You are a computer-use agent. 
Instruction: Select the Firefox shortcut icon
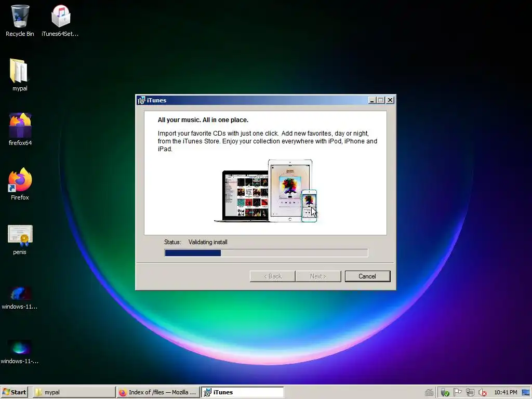pyautogui.click(x=20, y=183)
